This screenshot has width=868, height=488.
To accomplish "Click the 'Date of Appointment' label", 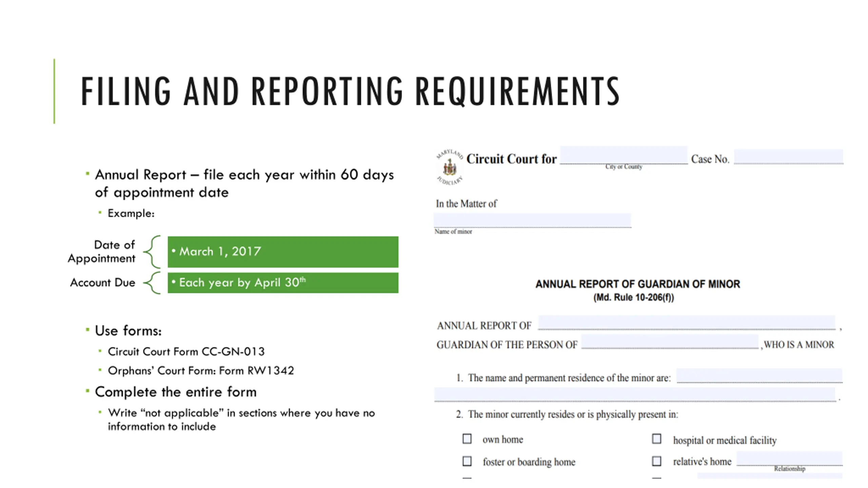I will (102, 251).
